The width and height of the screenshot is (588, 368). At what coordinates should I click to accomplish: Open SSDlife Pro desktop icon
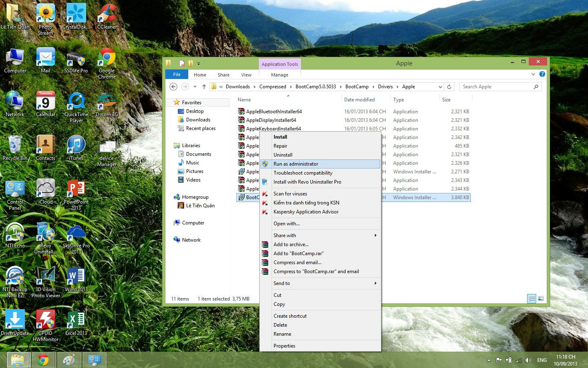point(76,61)
